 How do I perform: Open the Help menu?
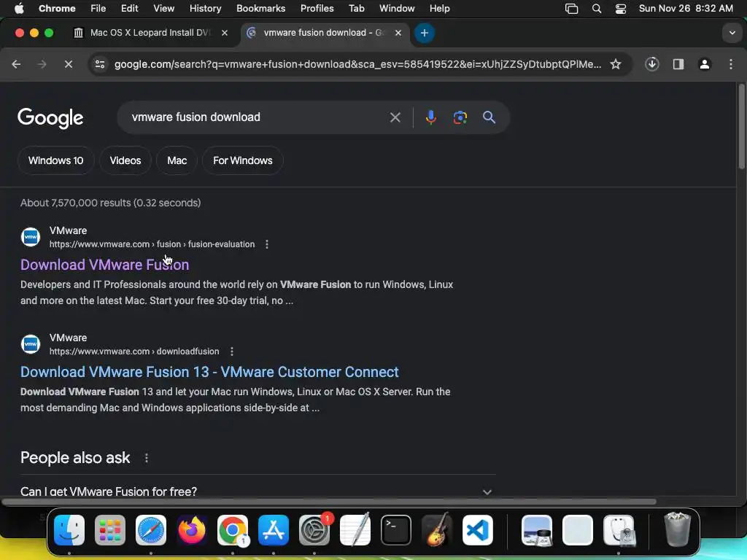point(439,8)
